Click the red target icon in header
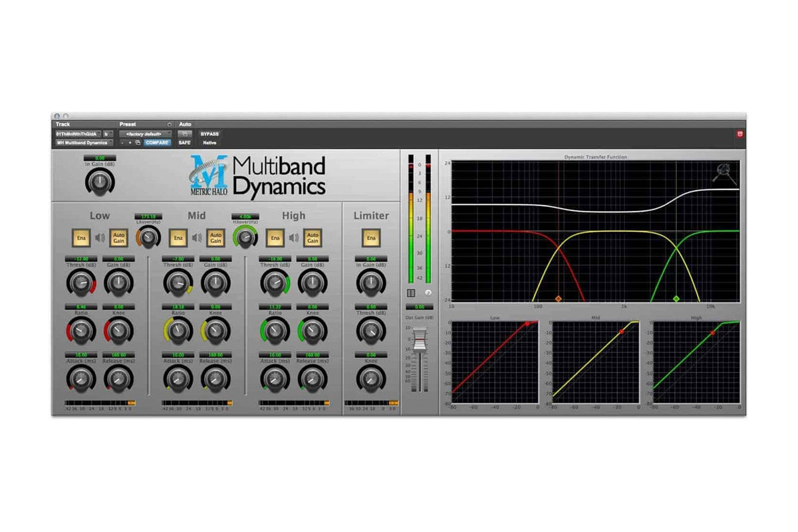 tap(740, 134)
